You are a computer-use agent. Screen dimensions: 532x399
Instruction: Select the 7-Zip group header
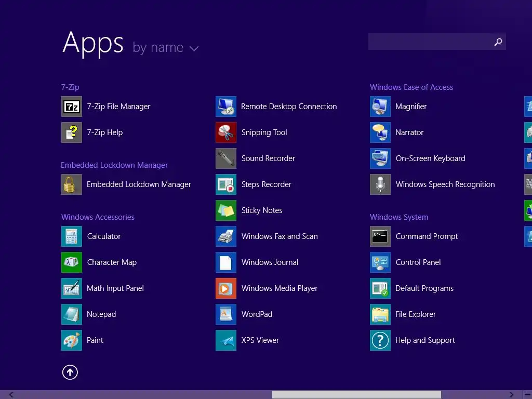[x=70, y=87]
